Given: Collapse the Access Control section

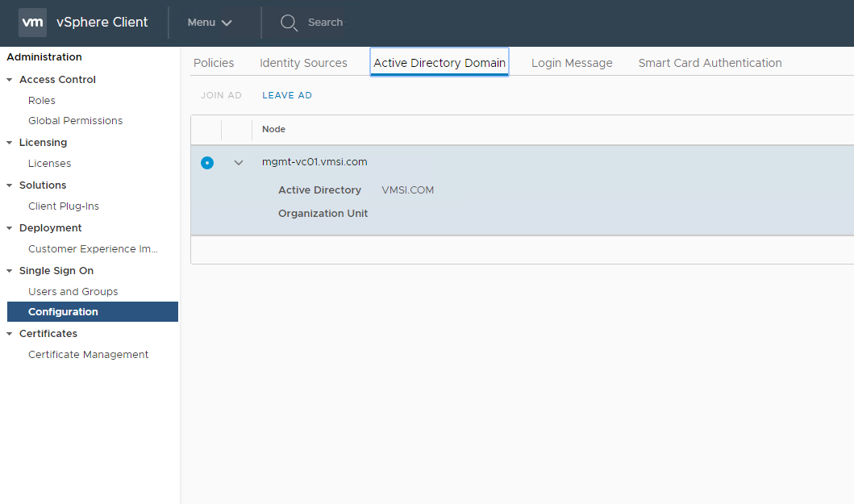Looking at the screenshot, I should tap(10, 80).
